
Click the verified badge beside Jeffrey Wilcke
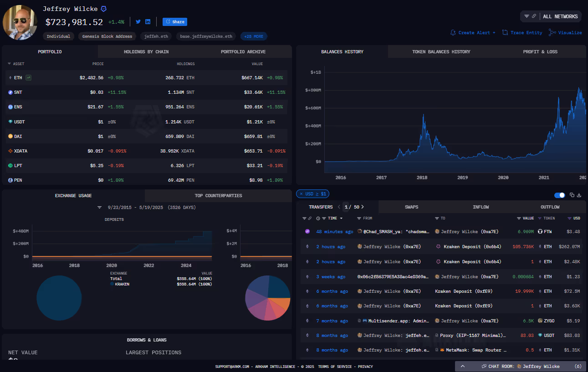click(104, 9)
